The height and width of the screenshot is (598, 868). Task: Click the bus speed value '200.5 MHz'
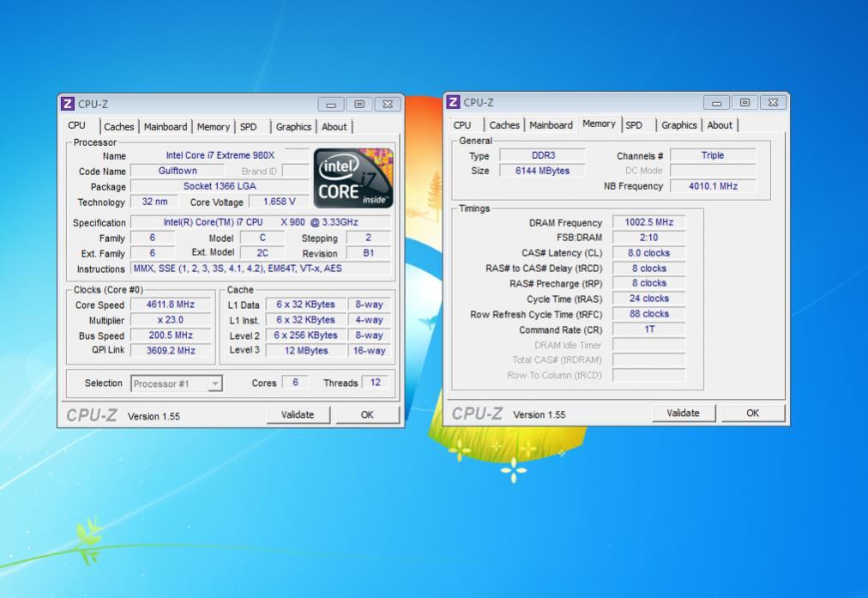171,335
